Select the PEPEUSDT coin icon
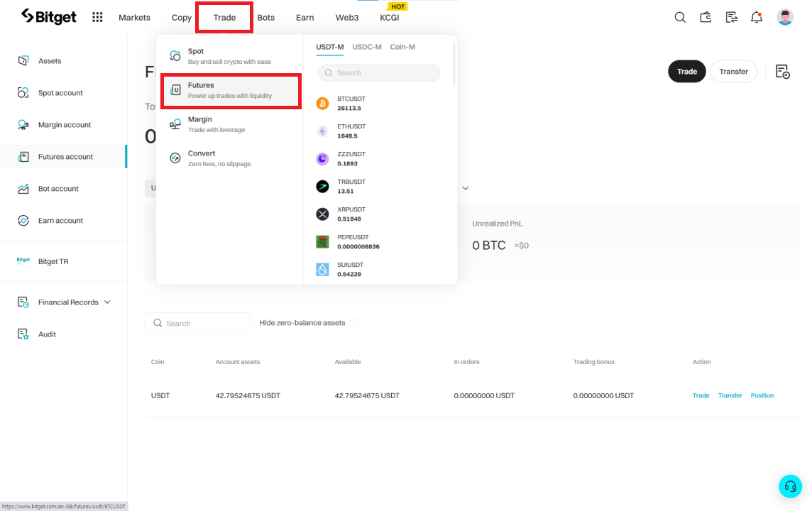Image resolution: width=812 pixels, height=511 pixels. [322, 242]
